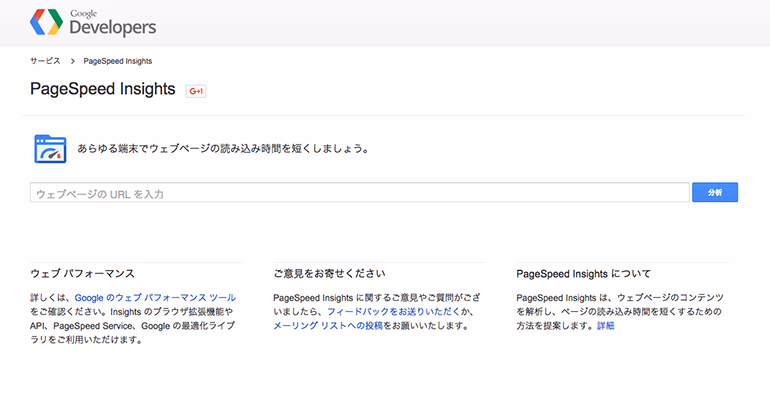The height and width of the screenshot is (412, 770).
Task: Click the G+1 share button
Action: click(195, 91)
